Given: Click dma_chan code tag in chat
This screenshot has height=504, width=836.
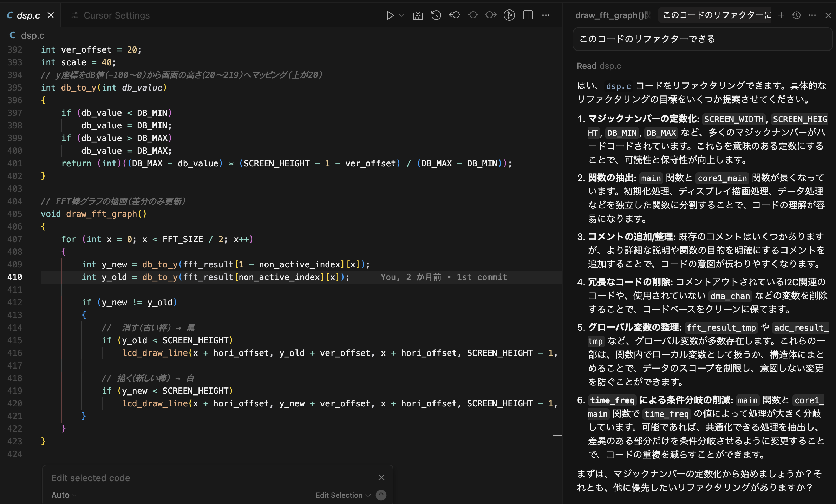Looking at the screenshot, I should point(730,296).
